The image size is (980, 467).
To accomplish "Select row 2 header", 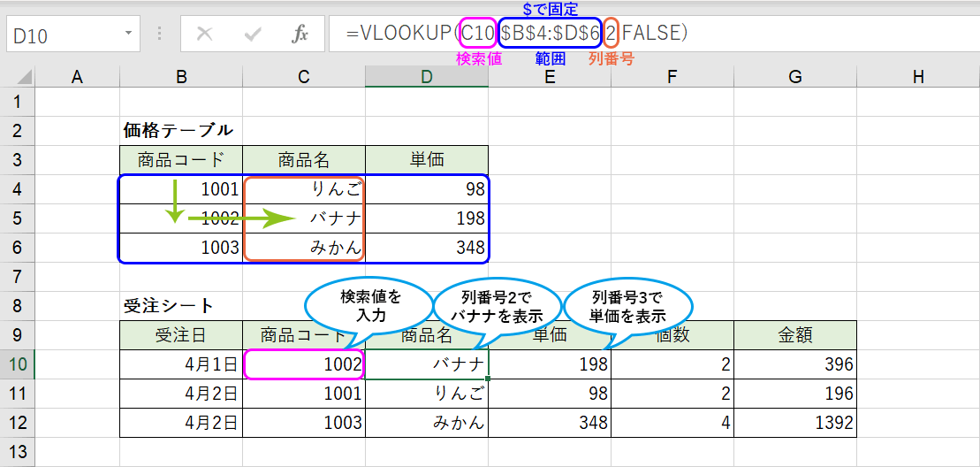I will pos(18,131).
